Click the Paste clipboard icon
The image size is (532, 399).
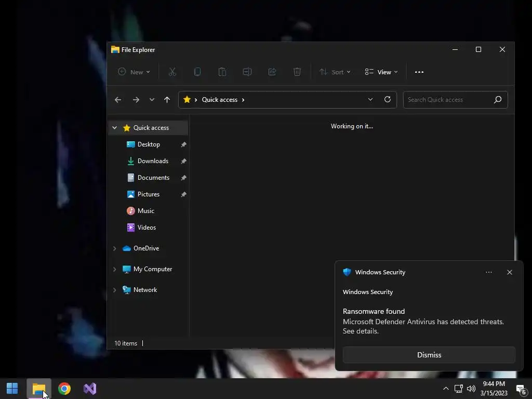[x=222, y=72]
